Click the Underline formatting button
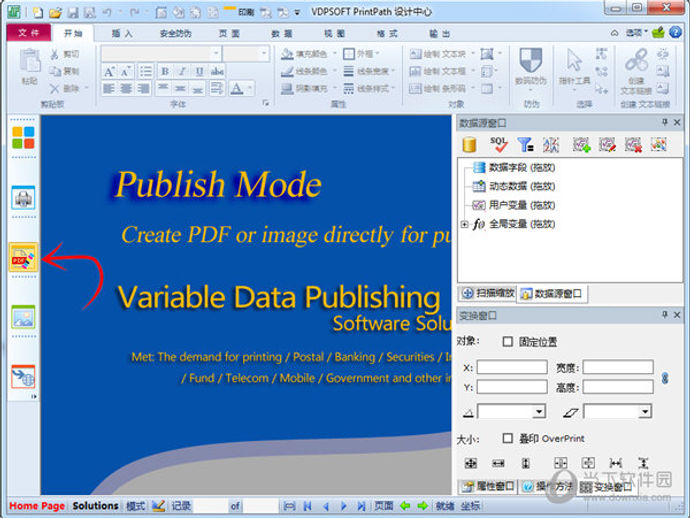The image size is (690, 518). 199,71
